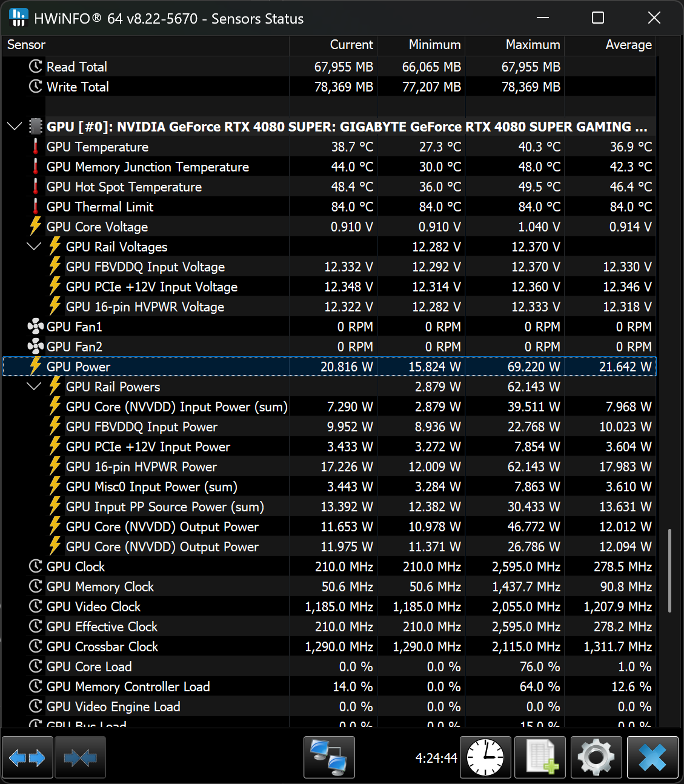Click the vertical scrollbar thumb
The height and width of the screenshot is (784, 684).
tap(669, 571)
